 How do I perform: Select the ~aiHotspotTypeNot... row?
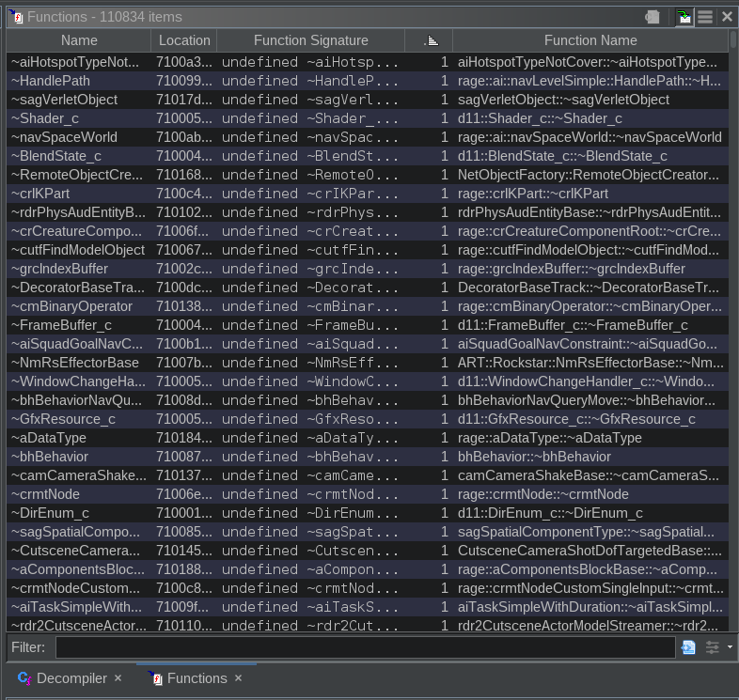(368, 62)
